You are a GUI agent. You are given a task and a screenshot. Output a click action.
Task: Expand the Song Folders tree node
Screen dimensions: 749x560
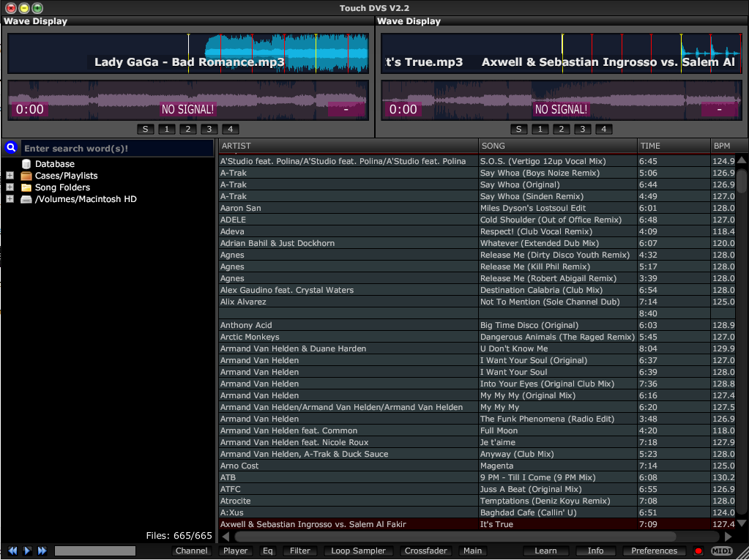tap(10, 187)
